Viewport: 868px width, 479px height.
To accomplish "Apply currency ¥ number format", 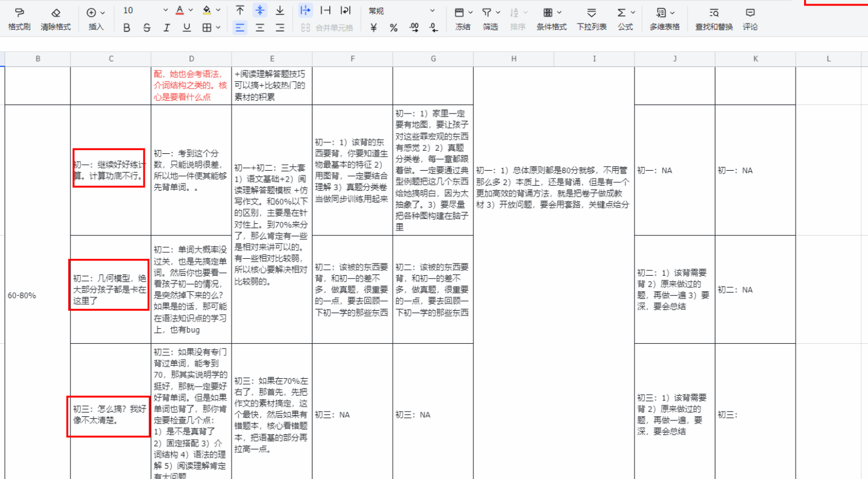I will tap(373, 28).
